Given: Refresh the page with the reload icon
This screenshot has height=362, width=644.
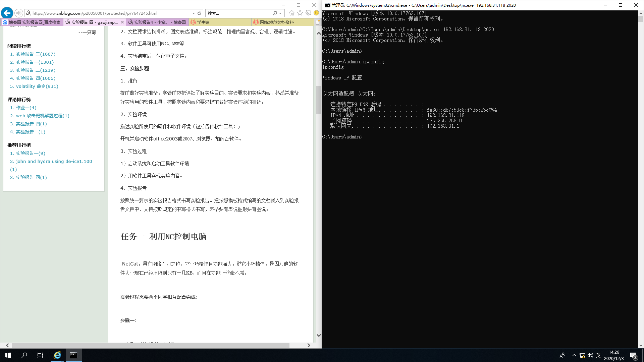Looking at the screenshot, I should 199,13.
